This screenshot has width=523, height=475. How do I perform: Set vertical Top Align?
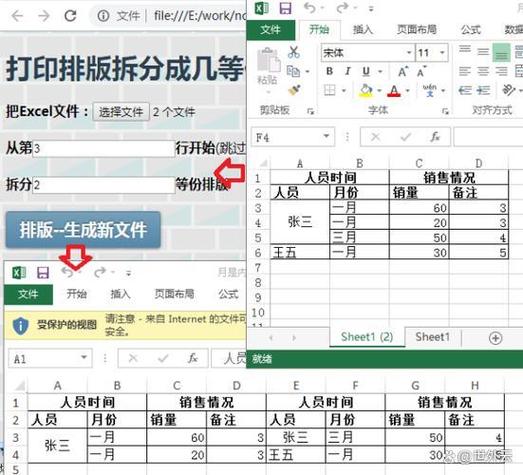coord(465,50)
